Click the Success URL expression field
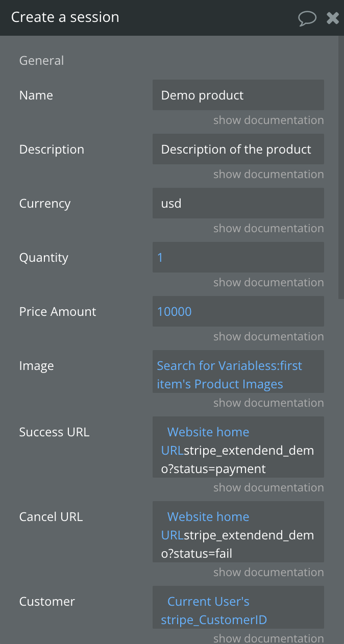The image size is (344, 644). (x=238, y=447)
